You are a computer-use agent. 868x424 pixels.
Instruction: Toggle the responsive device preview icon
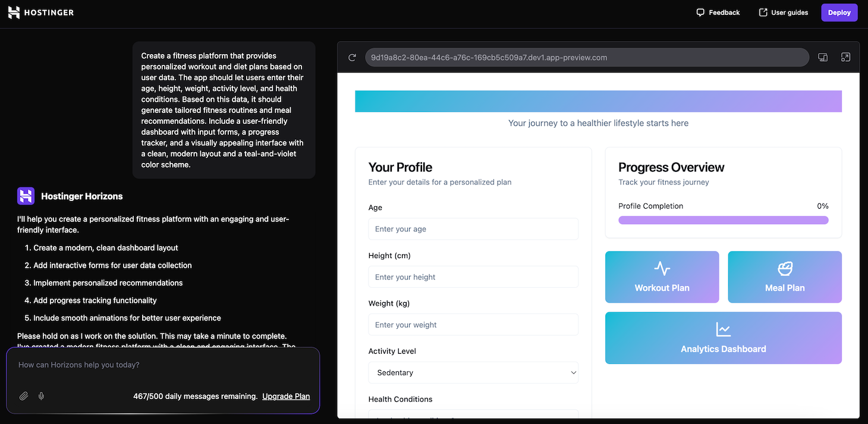[x=823, y=57]
